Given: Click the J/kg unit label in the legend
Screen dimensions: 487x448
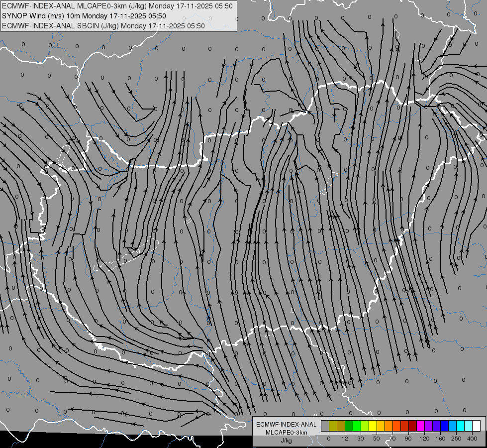Looking at the screenshot, I should coord(287,441).
